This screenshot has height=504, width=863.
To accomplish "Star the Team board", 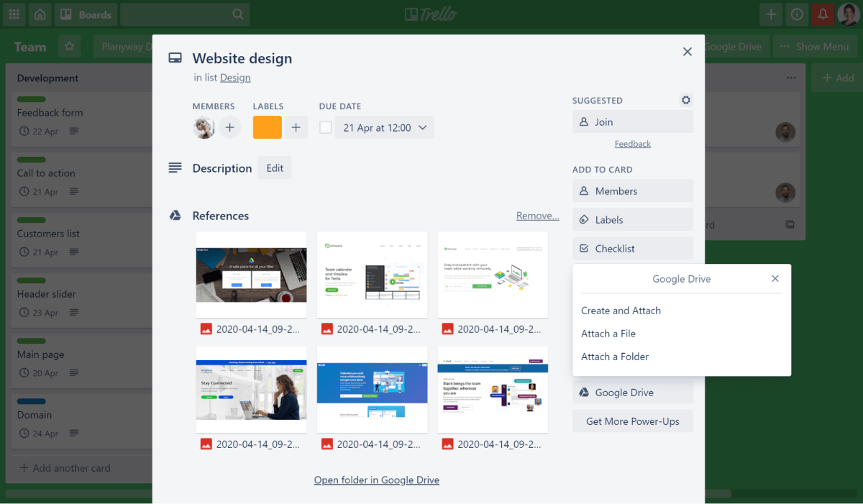I will (x=69, y=46).
